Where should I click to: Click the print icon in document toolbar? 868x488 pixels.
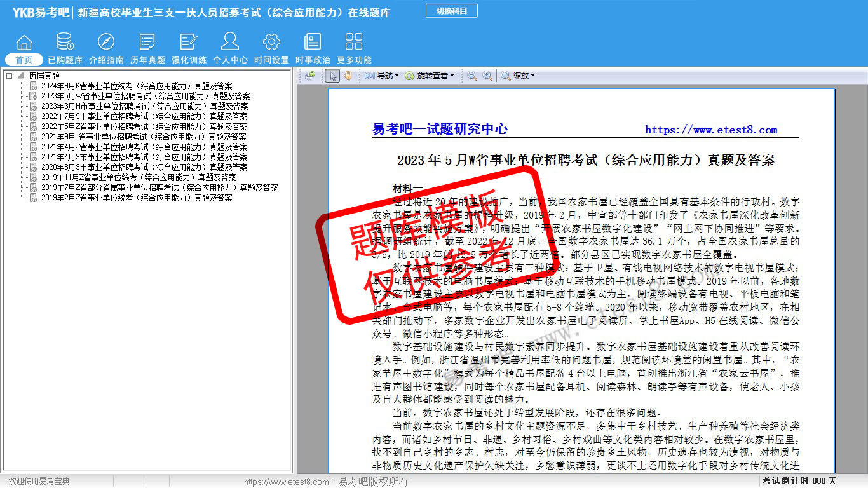click(310, 76)
